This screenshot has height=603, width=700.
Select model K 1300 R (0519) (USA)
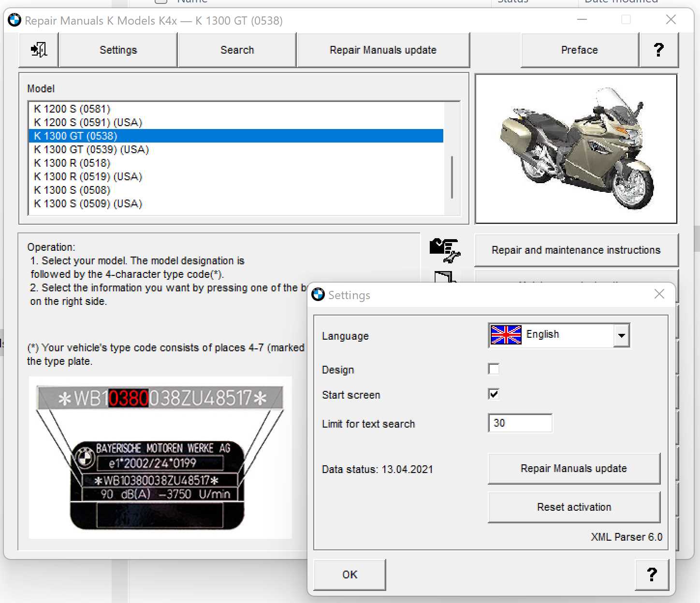pyautogui.click(x=236, y=176)
